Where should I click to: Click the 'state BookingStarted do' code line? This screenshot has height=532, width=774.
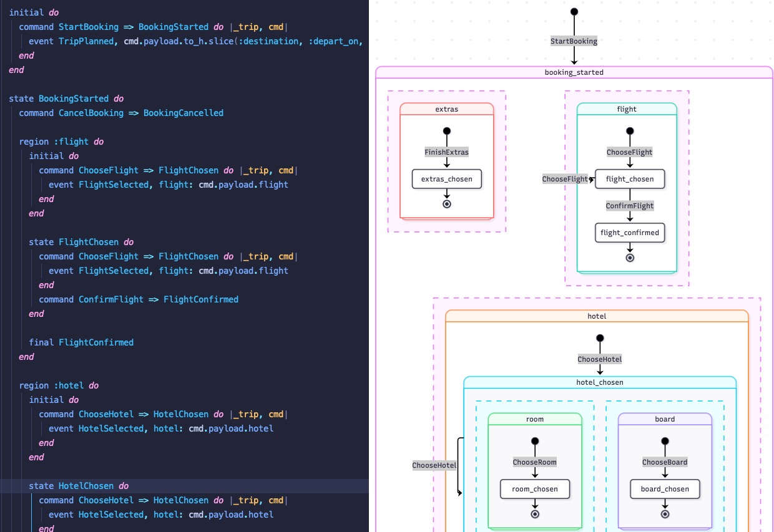click(66, 99)
